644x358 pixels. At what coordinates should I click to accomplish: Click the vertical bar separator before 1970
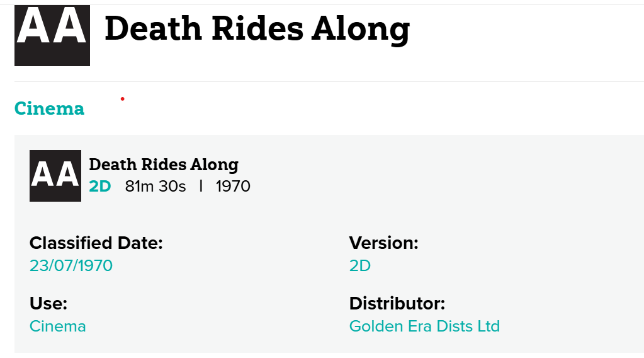[x=201, y=187]
